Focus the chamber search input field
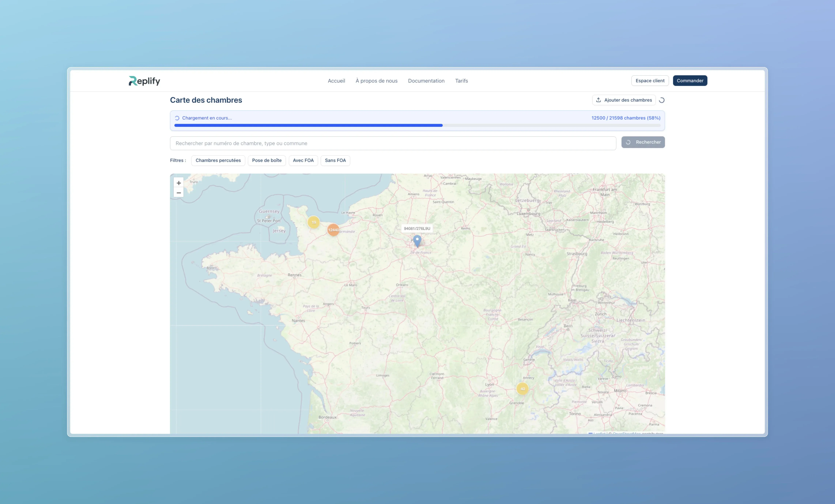 point(393,143)
